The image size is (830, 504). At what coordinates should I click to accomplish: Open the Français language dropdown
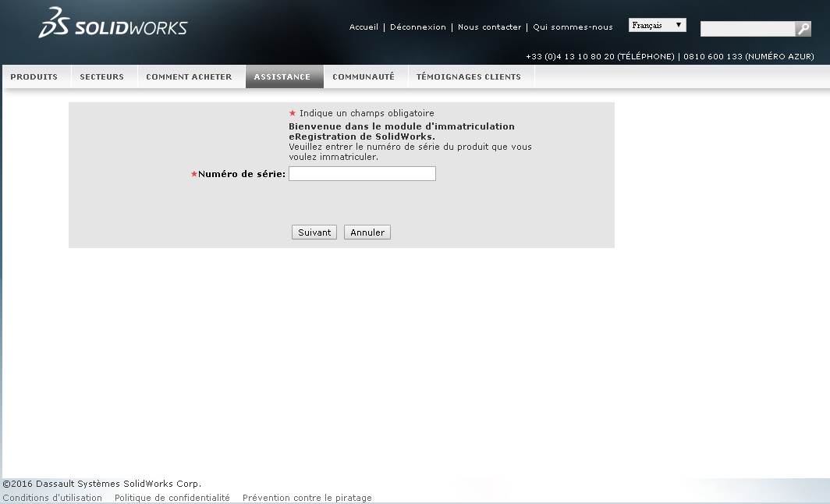657,25
